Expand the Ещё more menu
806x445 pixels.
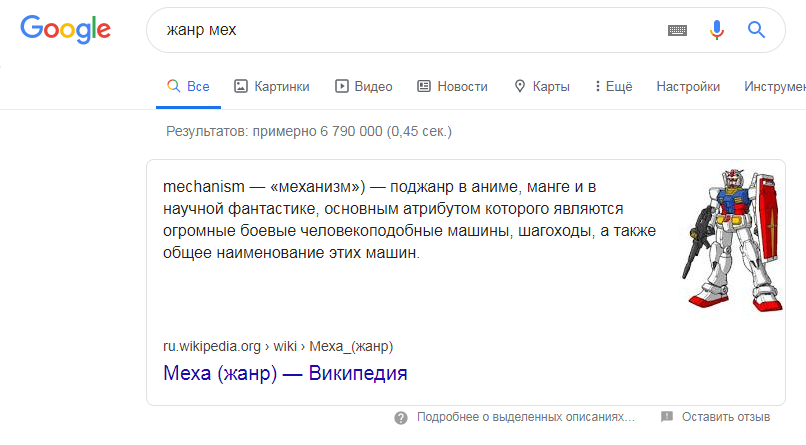613,86
